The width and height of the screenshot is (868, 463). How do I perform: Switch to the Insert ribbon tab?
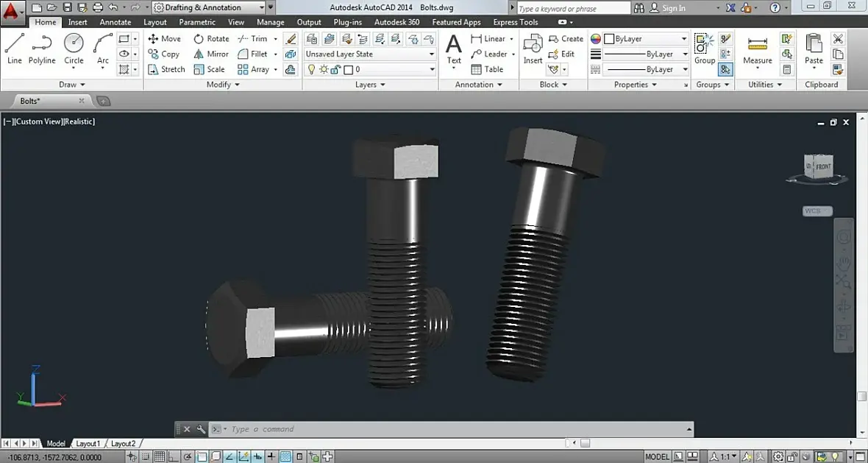pyautogui.click(x=77, y=22)
